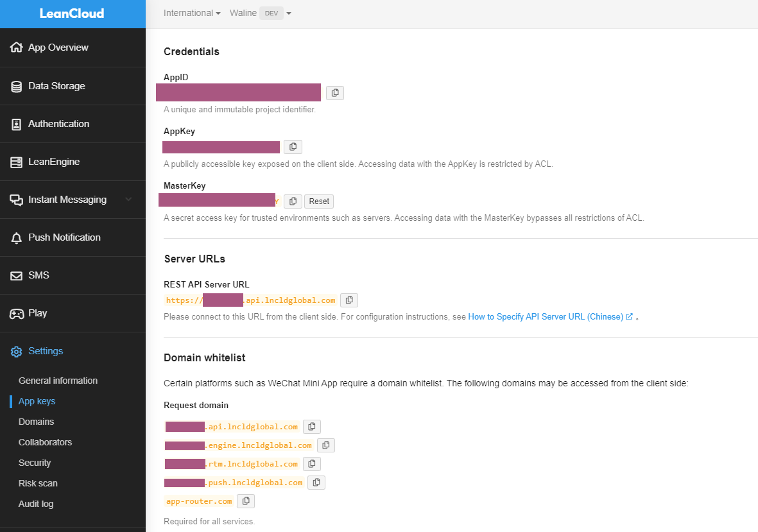Open the Waline DEV app switcher dropdown
Viewport: 758px width, 532px height.
[x=261, y=13]
